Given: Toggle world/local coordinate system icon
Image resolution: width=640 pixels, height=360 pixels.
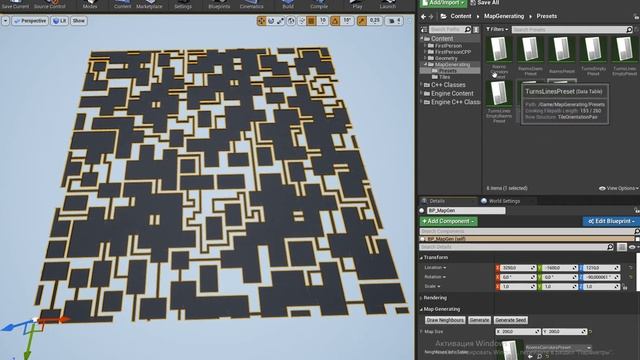Looking at the screenshot, I should [x=291, y=21].
